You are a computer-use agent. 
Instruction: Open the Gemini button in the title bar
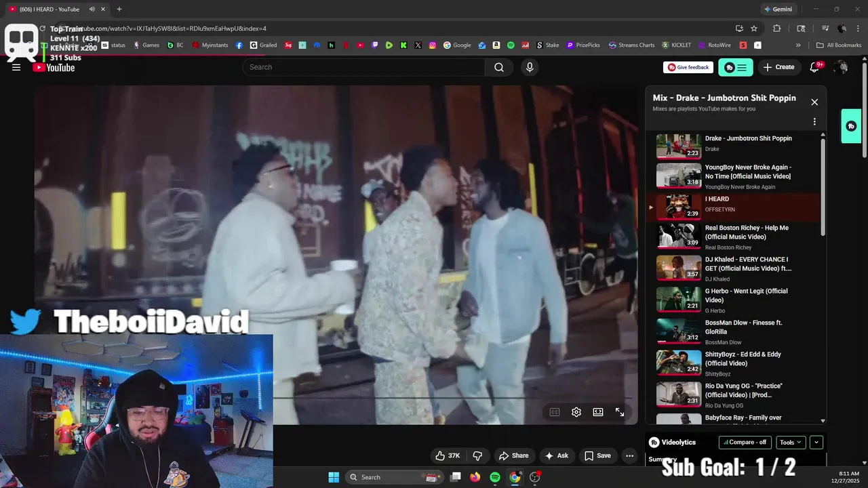tap(778, 9)
